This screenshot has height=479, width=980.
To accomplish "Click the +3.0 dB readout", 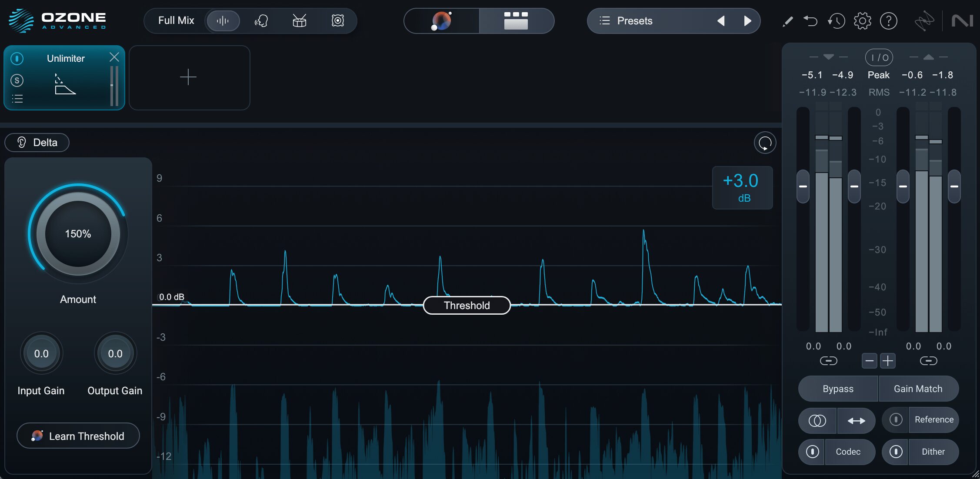I will (742, 188).
